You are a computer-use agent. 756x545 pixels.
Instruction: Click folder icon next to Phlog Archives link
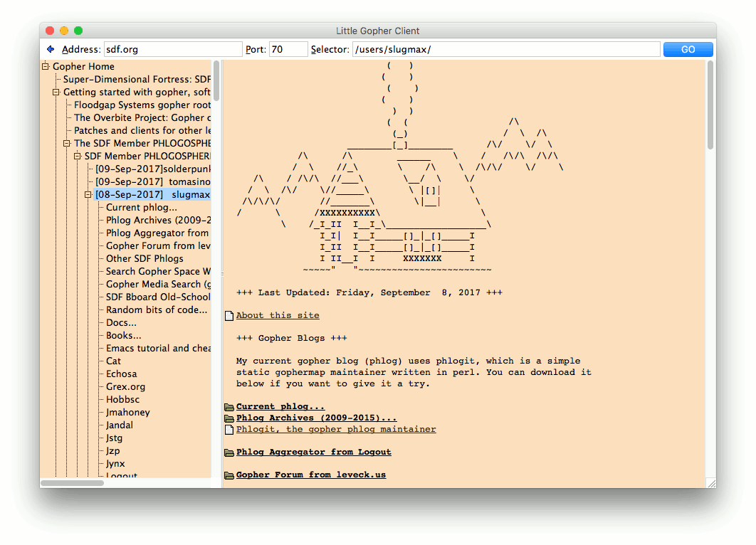point(229,418)
